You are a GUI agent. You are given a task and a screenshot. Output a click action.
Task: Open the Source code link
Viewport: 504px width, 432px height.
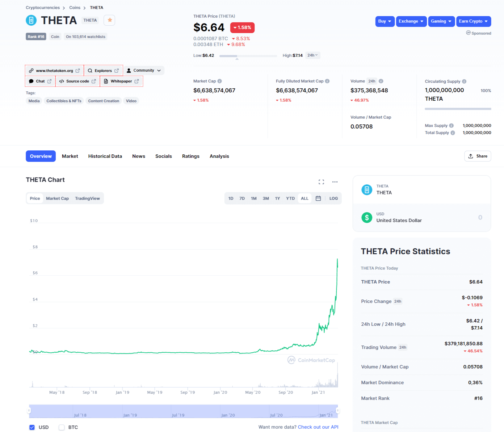pos(78,81)
